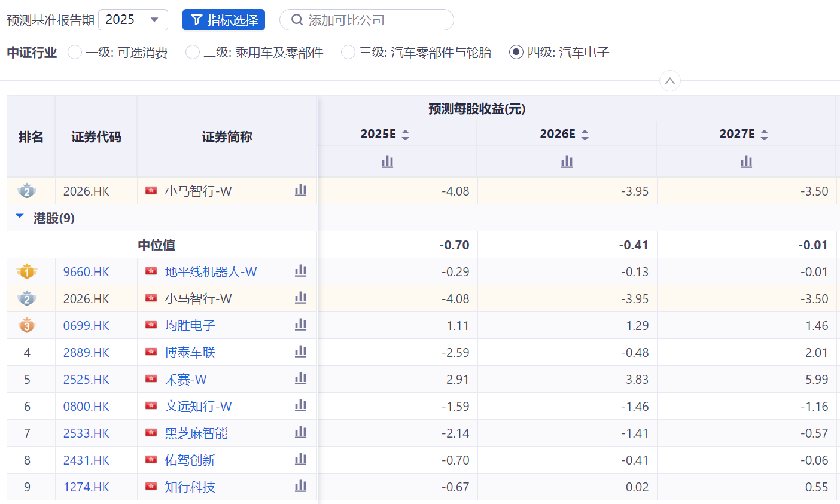Open bar chart icon for 博泰车联 row
Viewport: 840px width, 504px height.
(x=300, y=352)
